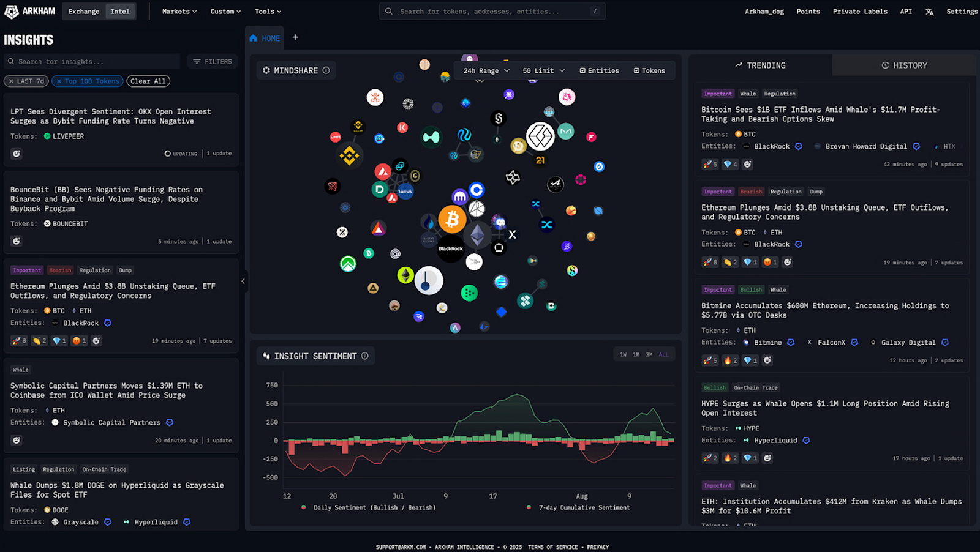Screen dimensions: 980x552
Task: Set sentiment chart range to 3M
Action: pyautogui.click(x=649, y=355)
